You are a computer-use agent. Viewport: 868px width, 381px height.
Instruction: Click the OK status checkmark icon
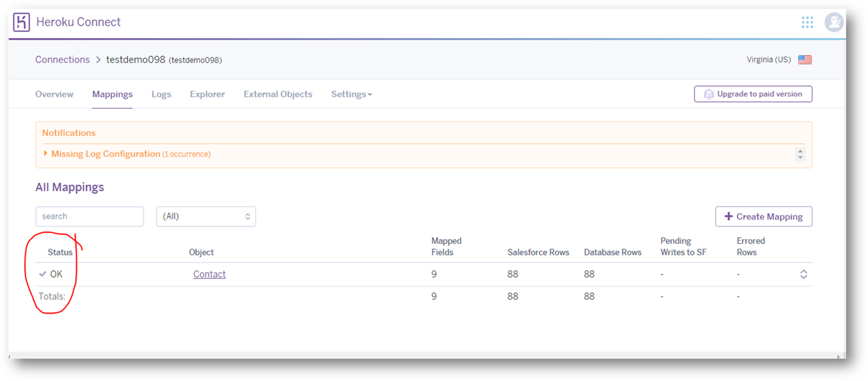click(x=43, y=274)
